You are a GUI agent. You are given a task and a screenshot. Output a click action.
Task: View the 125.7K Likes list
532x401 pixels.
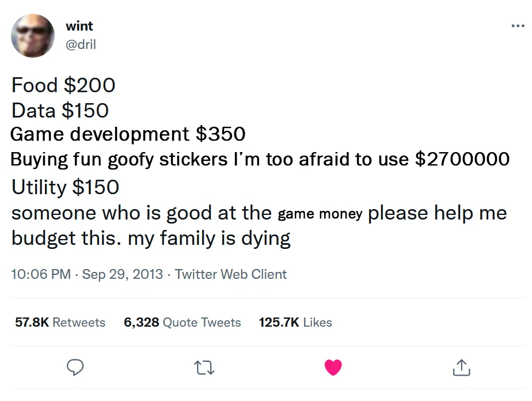click(295, 322)
